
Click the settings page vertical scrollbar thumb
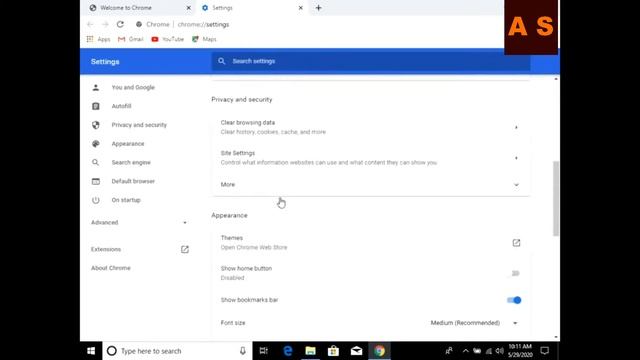pyautogui.click(x=556, y=198)
